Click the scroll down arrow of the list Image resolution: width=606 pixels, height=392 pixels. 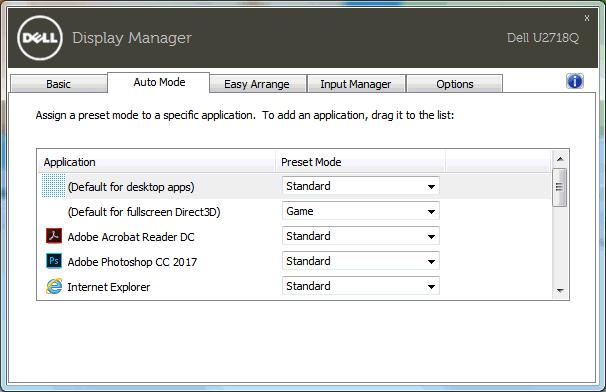tap(560, 291)
